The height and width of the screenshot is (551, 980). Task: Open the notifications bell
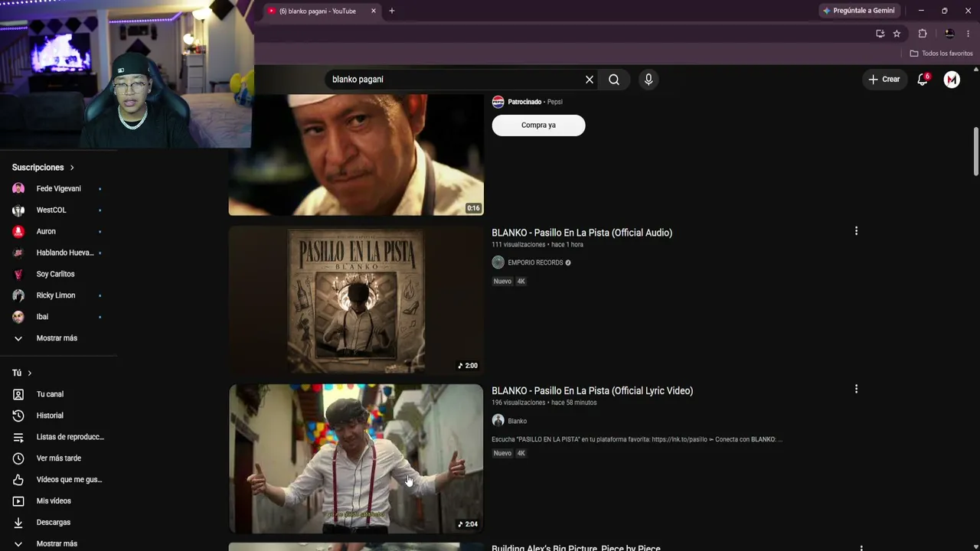click(923, 80)
